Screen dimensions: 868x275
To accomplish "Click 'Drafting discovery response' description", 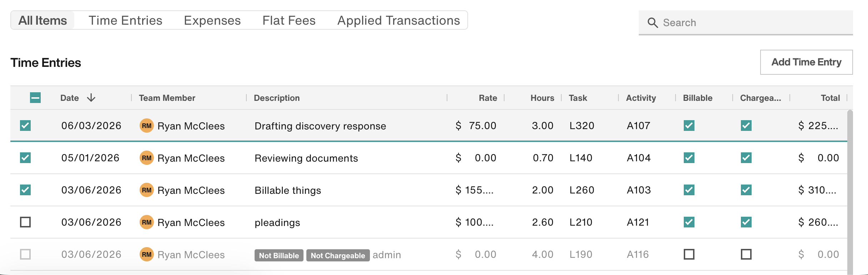I will point(320,126).
